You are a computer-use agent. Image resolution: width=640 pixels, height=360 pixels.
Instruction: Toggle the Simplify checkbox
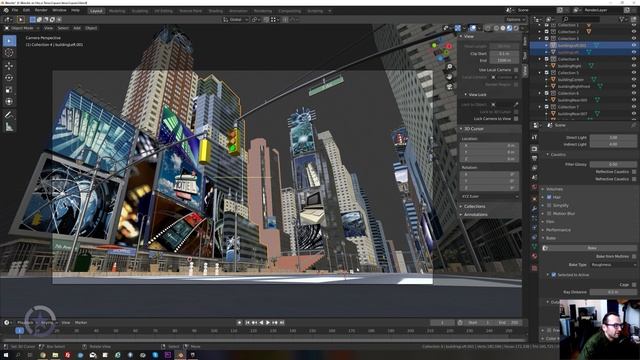(549, 205)
